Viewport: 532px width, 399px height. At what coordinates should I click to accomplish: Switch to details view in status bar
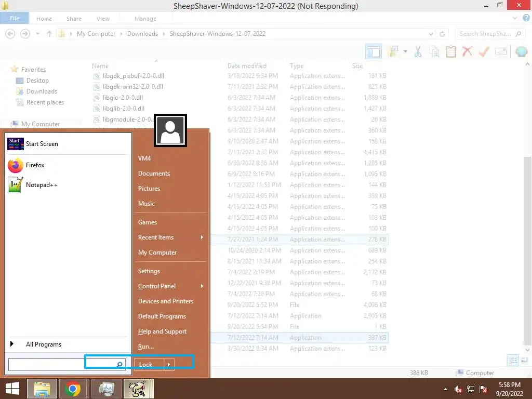click(x=512, y=361)
